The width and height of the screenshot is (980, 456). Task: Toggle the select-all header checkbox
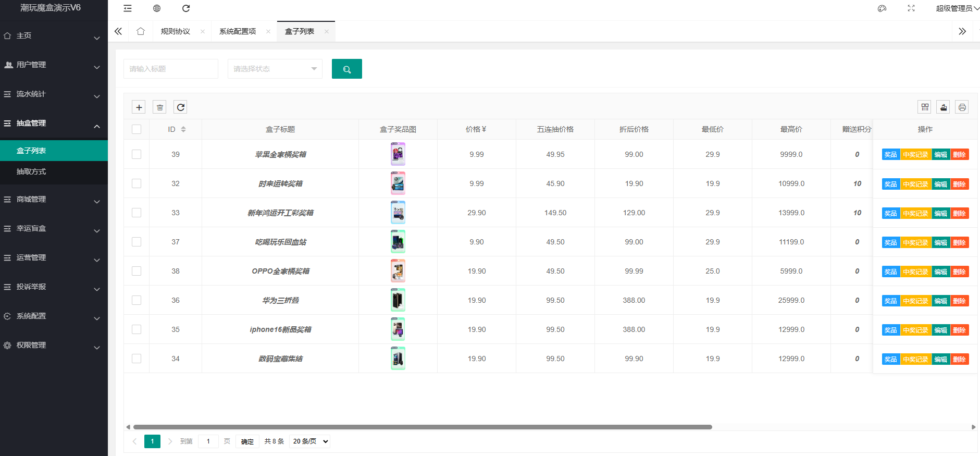137,129
